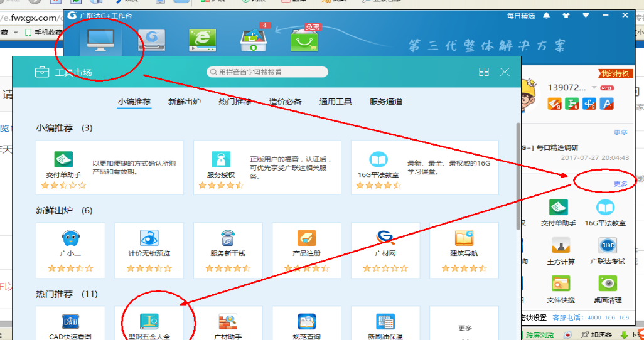Open the 计价无锁预览 tool

click(149, 250)
